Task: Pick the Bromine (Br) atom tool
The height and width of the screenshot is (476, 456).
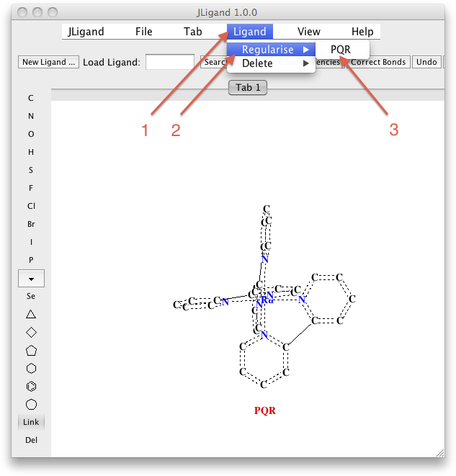Action: 31,224
